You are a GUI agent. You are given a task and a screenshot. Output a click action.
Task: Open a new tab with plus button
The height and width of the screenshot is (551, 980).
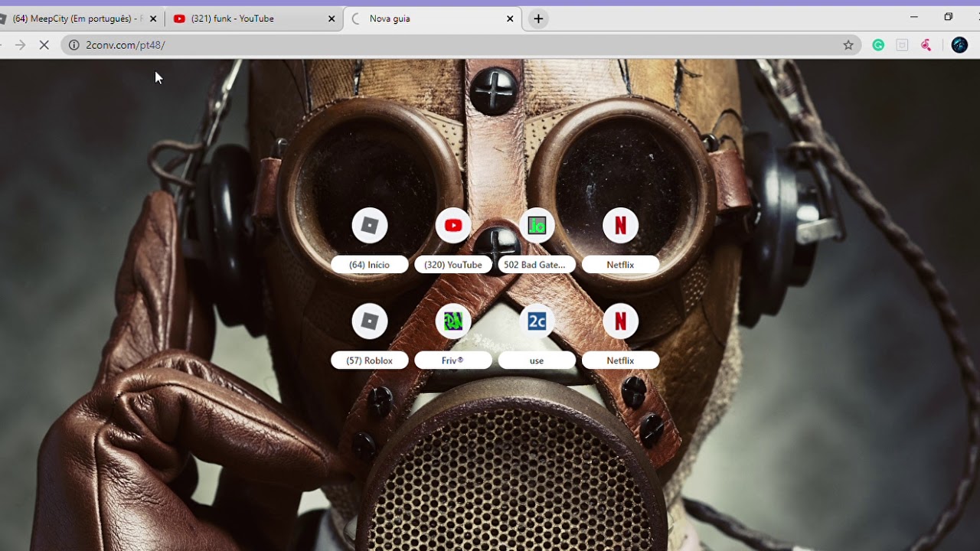538,18
